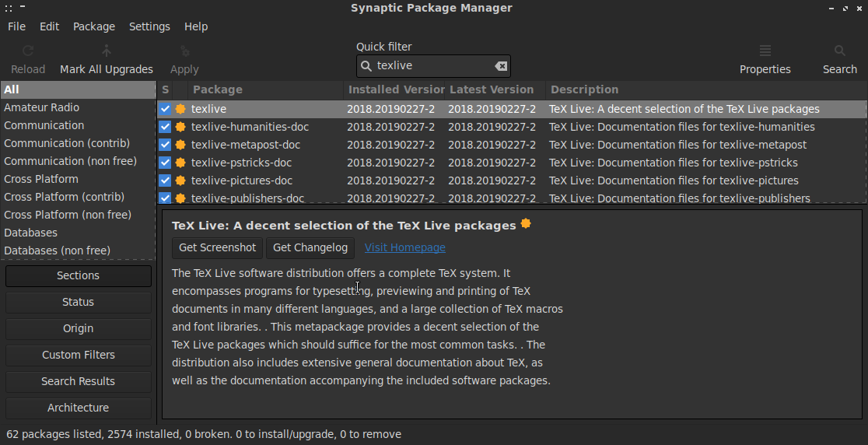This screenshot has height=445, width=868.
Task: Clear the quick filter text icon
Action: tap(500, 66)
